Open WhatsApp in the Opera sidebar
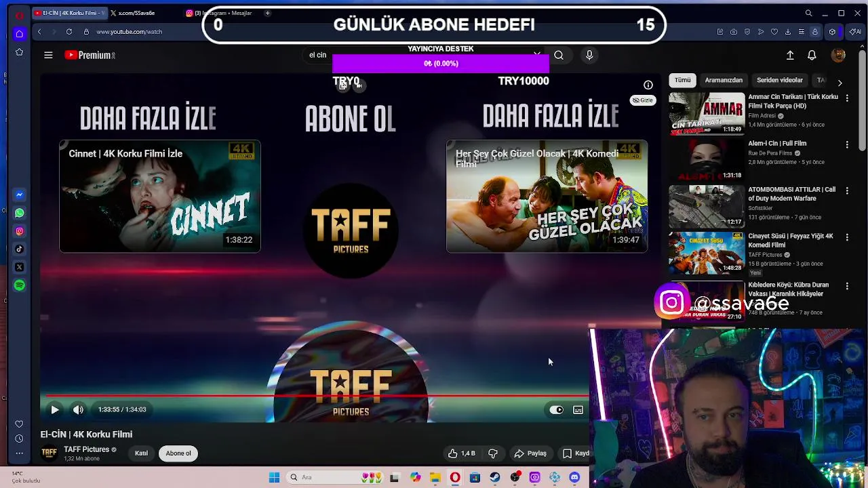The image size is (868, 488). tap(20, 213)
